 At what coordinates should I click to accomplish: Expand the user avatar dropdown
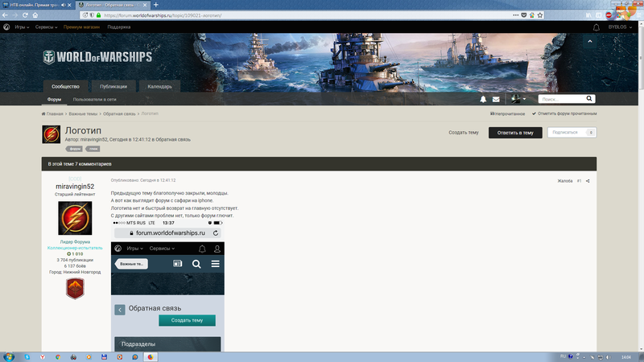[518, 99]
